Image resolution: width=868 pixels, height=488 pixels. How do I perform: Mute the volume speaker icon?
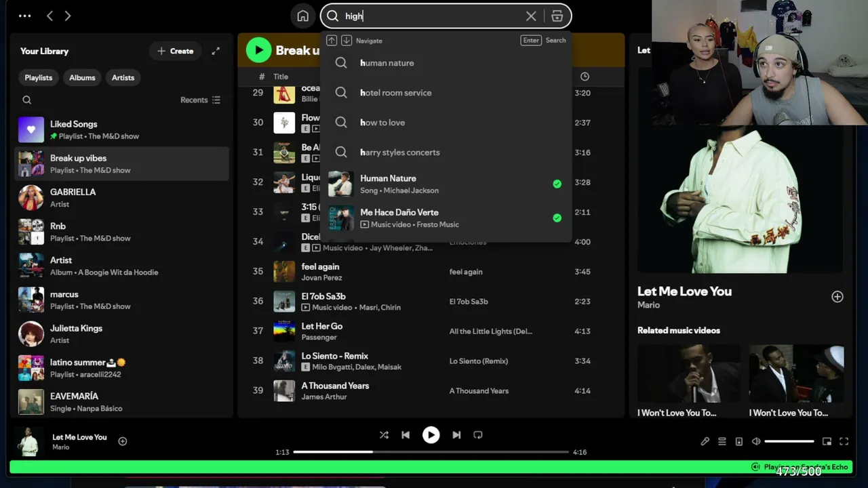pyautogui.click(x=756, y=441)
